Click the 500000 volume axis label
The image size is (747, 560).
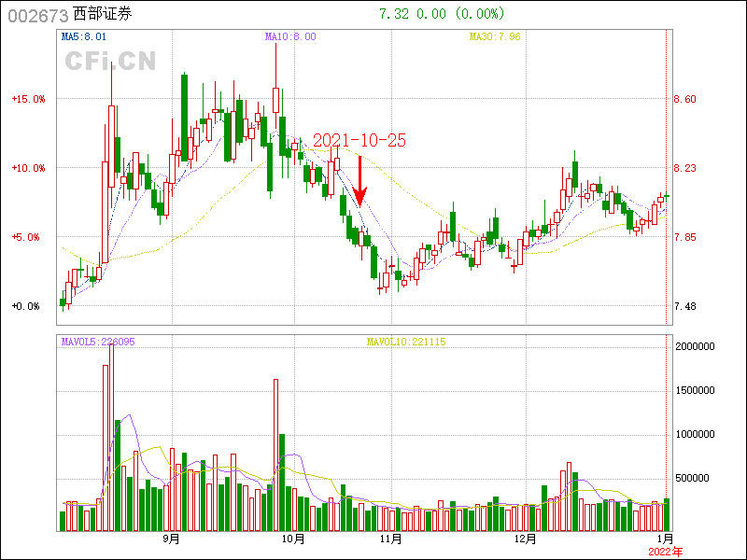coord(692,478)
